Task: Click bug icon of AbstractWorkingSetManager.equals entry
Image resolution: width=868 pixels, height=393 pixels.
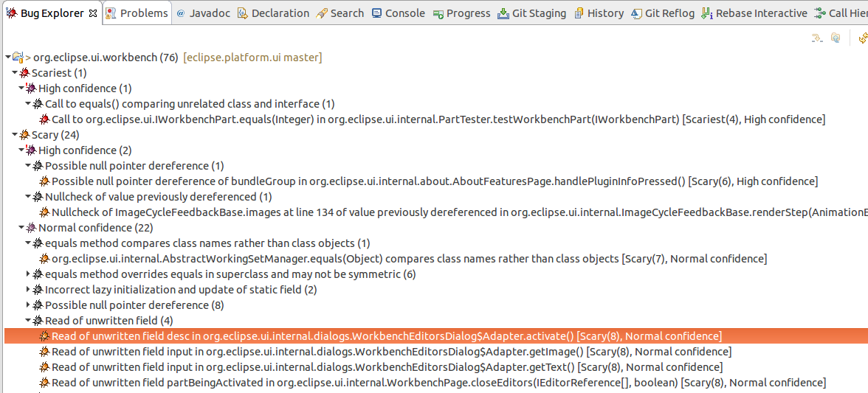Action: pos(45,258)
